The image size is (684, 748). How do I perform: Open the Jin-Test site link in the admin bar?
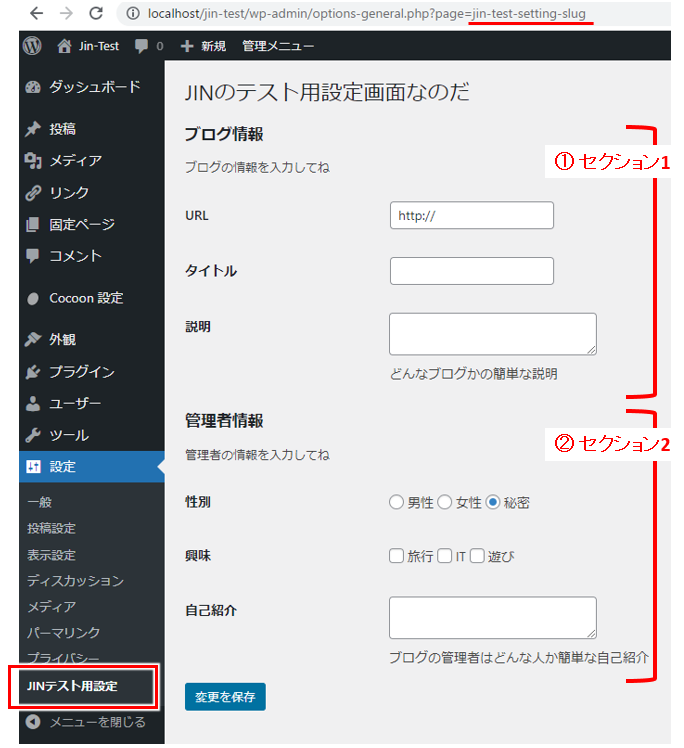click(x=99, y=46)
